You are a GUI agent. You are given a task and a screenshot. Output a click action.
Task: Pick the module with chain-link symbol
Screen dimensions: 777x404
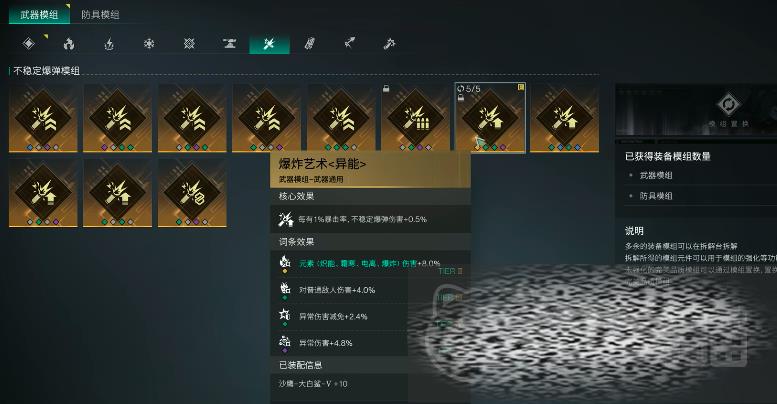point(192,193)
